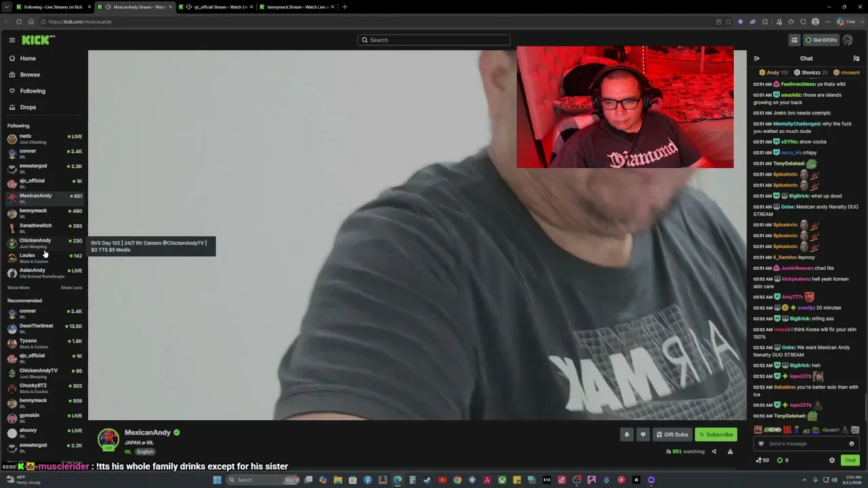Open the theatre/layout icon beside Get KICKs
Viewport: 868px width, 488px height.
794,40
